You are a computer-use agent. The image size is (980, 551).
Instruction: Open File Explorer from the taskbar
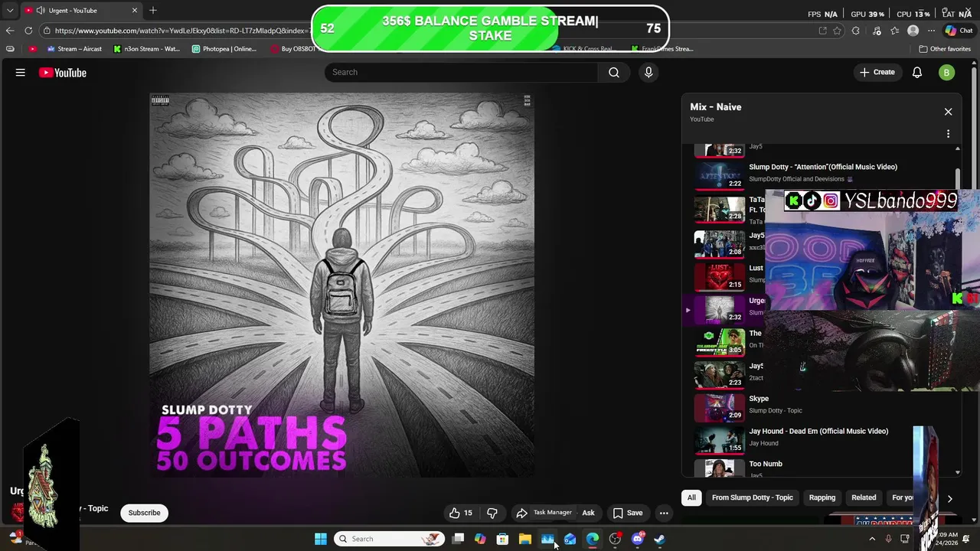(525, 539)
